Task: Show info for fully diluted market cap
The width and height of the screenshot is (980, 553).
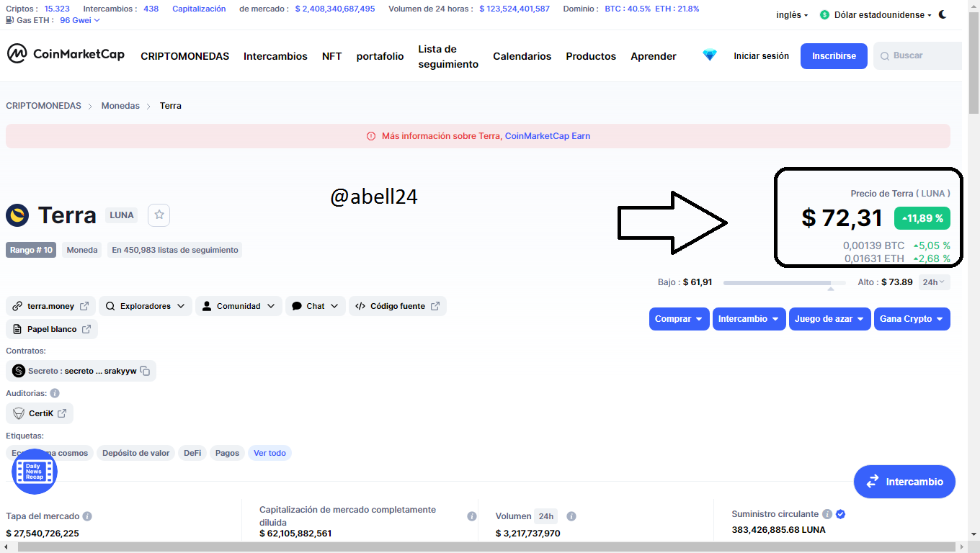Action: click(x=472, y=516)
